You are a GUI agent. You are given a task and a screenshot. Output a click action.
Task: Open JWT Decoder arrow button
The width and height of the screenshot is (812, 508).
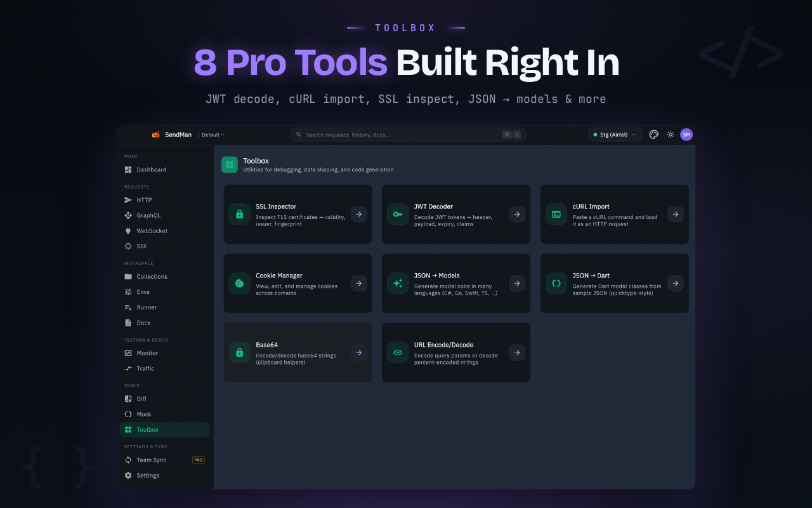point(517,215)
